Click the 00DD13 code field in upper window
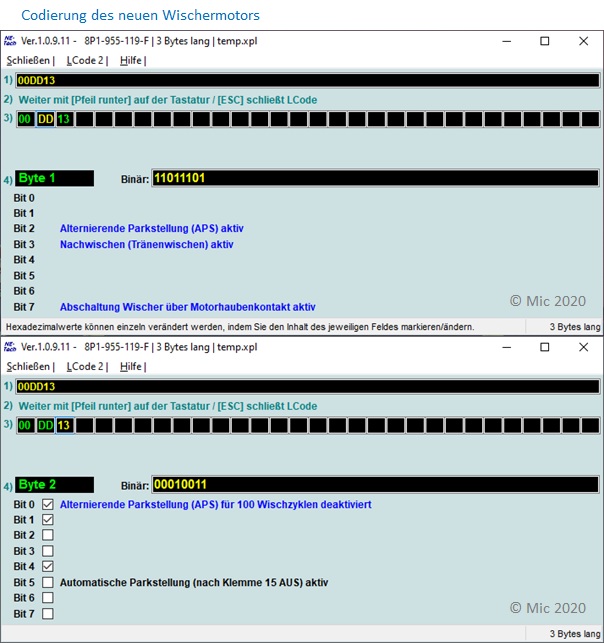 click(308, 80)
